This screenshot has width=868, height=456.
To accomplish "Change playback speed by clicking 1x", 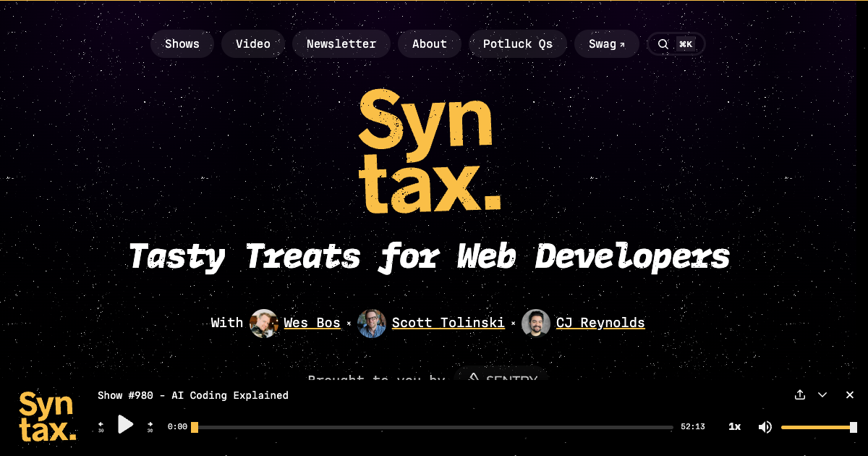I will coord(735,426).
